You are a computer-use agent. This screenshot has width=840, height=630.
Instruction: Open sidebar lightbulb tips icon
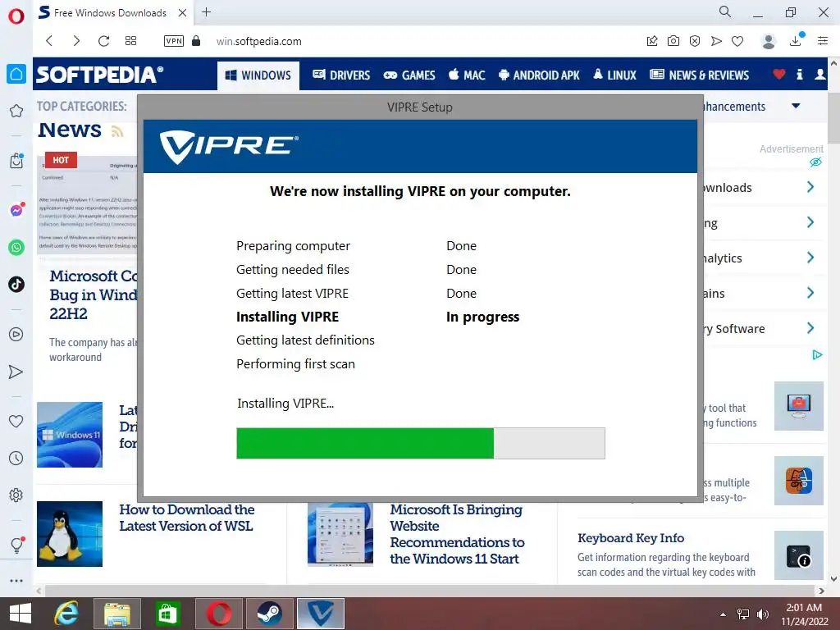pyautogui.click(x=16, y=546)
